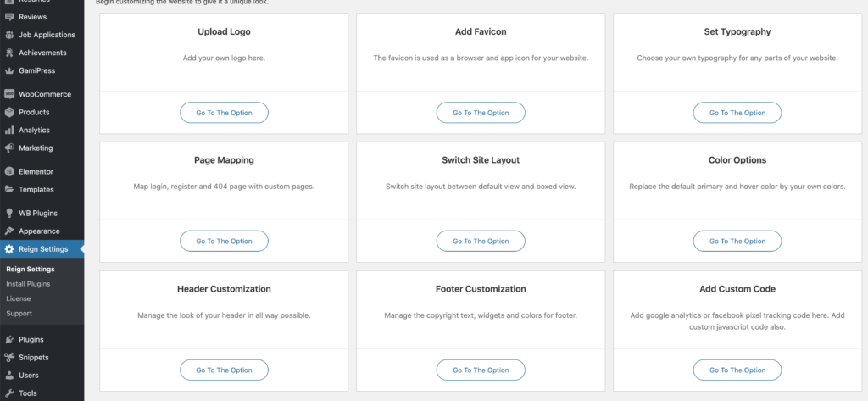Click the Elementor icon in sidebar
This screenshot has width=868, height=401.
pos(9,171)
